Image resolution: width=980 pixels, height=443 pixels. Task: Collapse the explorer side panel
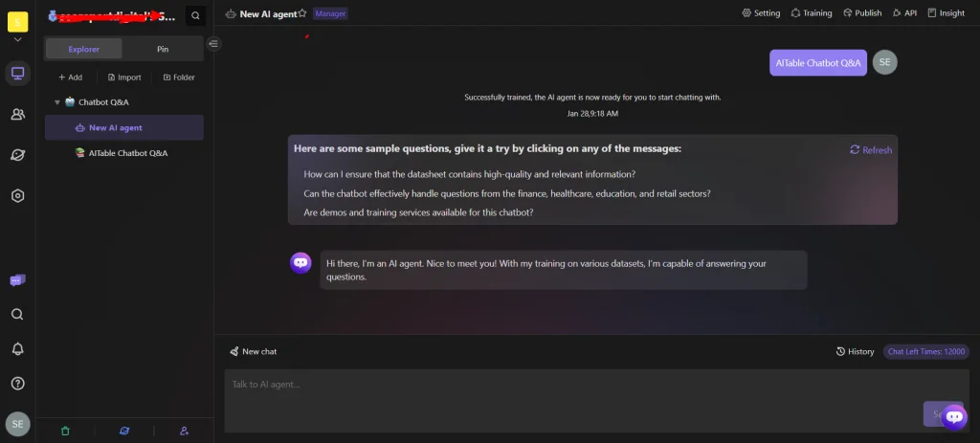(213, 43)
